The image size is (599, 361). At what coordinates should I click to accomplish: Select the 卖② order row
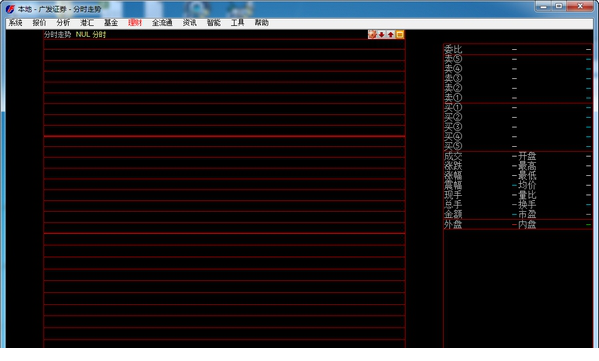pyautogui.click(x=518, y=88)
